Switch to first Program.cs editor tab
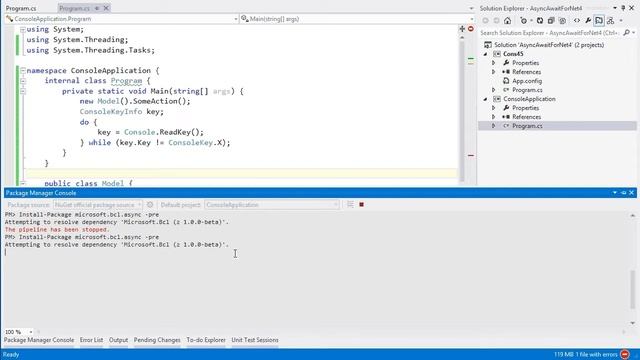The image size is (640, 360). pos(21,8)
